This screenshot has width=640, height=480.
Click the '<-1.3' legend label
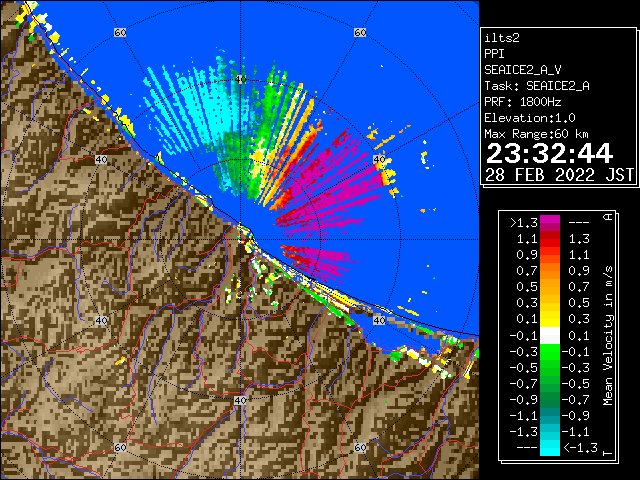[580, 447]
